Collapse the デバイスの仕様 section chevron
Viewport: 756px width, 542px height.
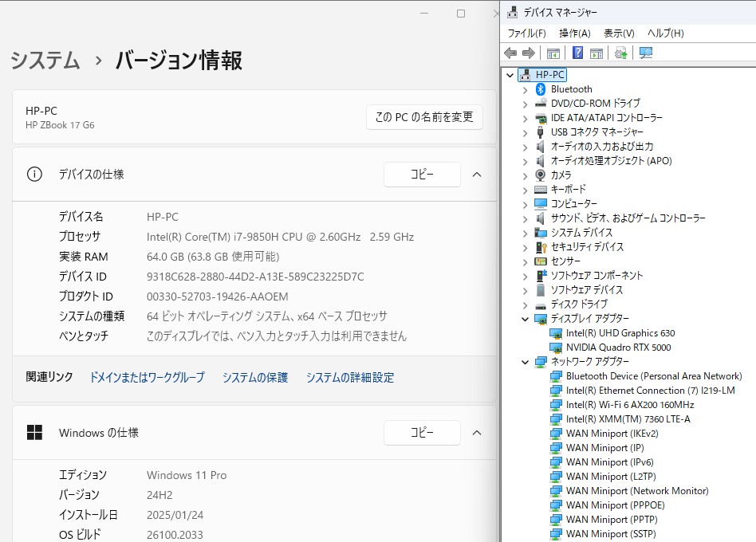[477, 175]
